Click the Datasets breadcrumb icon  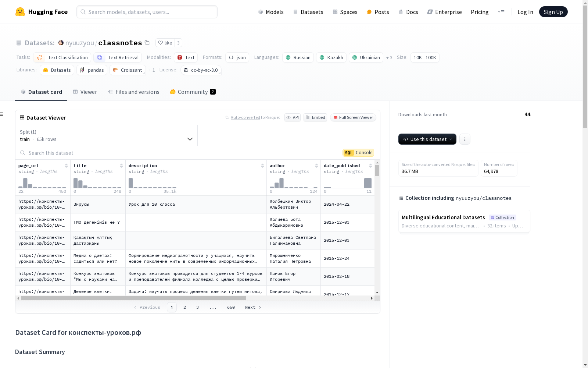[x=19, y=43]
